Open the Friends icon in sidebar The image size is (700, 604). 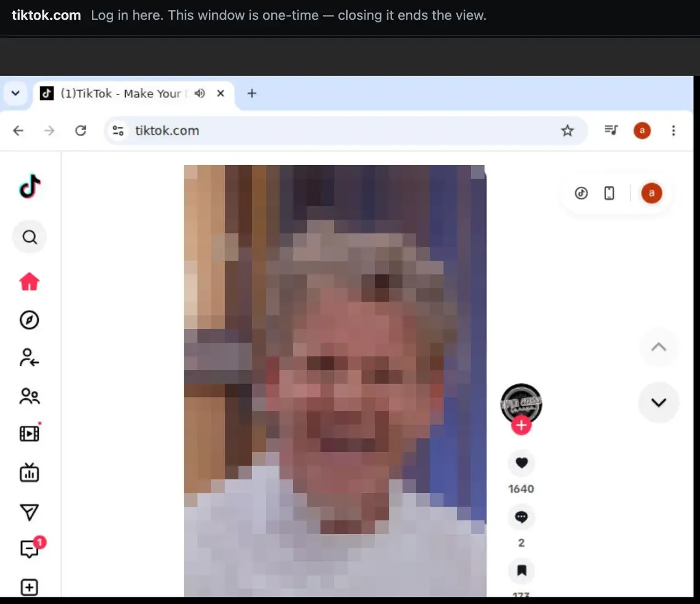tap(30, 396)
